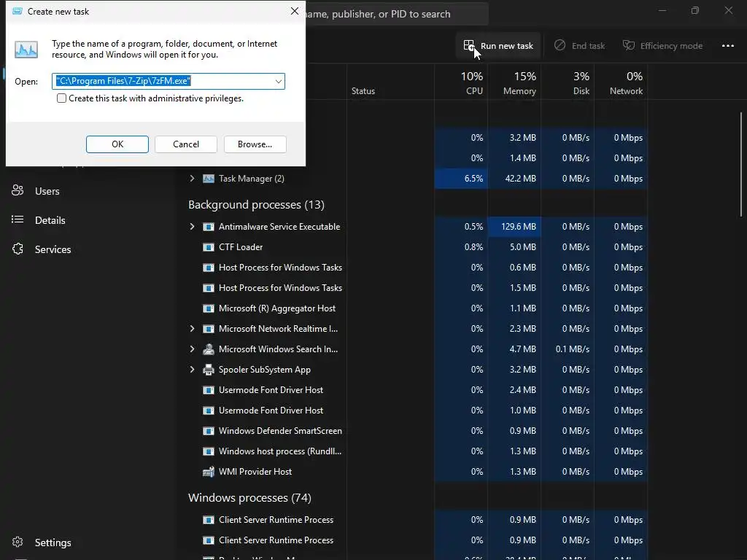The width and height of the screenshot is (747, 560).
Task: Click Task Manager 6.5% CPU cell
Action: pos(461,179)
